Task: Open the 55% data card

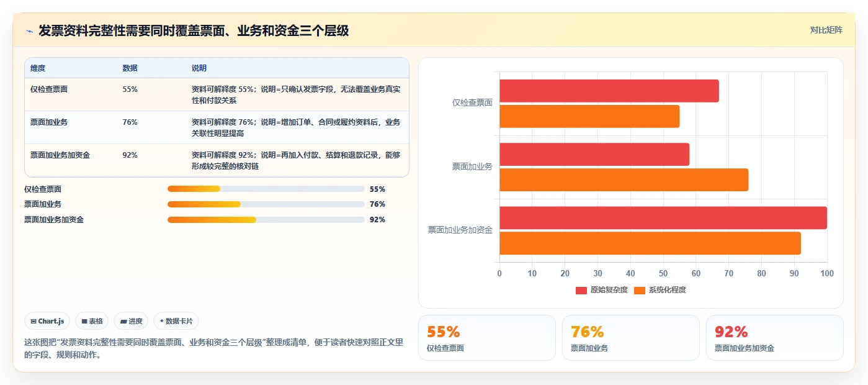Action: coord(487,338)
